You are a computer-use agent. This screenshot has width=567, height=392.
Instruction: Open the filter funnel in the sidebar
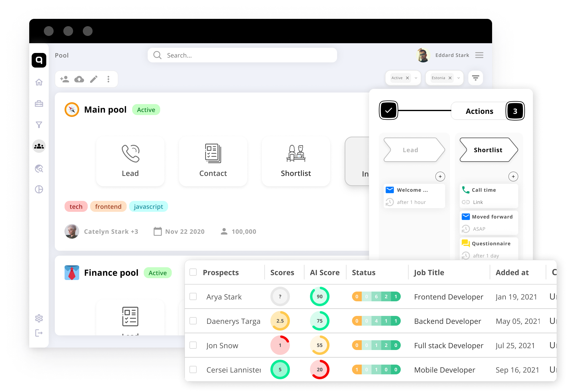coord(39,125)
